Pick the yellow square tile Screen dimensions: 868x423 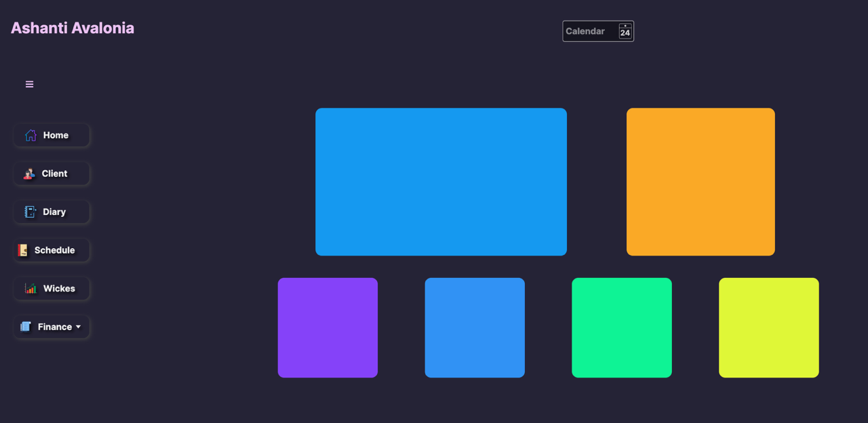click(x=768, y=327)
